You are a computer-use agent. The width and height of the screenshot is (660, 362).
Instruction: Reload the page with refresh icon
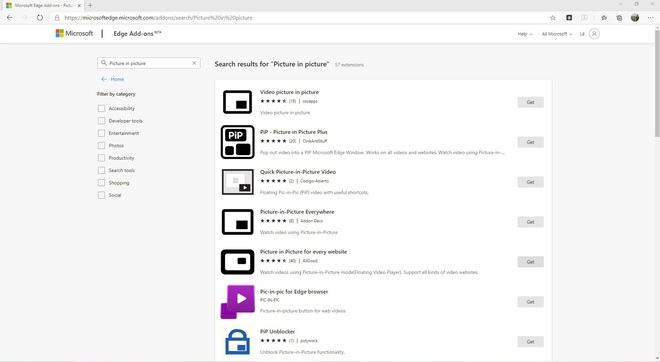click(x=40, y=18)
